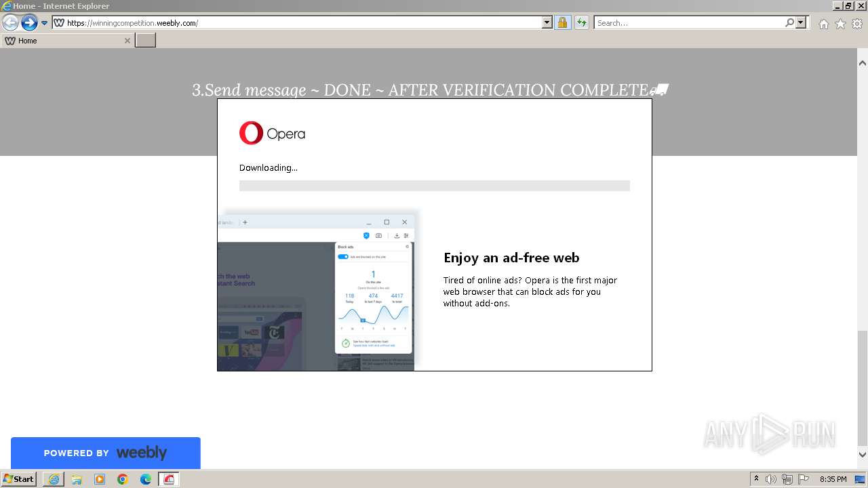Click the address bar URL field
Viewport: 868px width, 488px height.
tap(297, 23)
